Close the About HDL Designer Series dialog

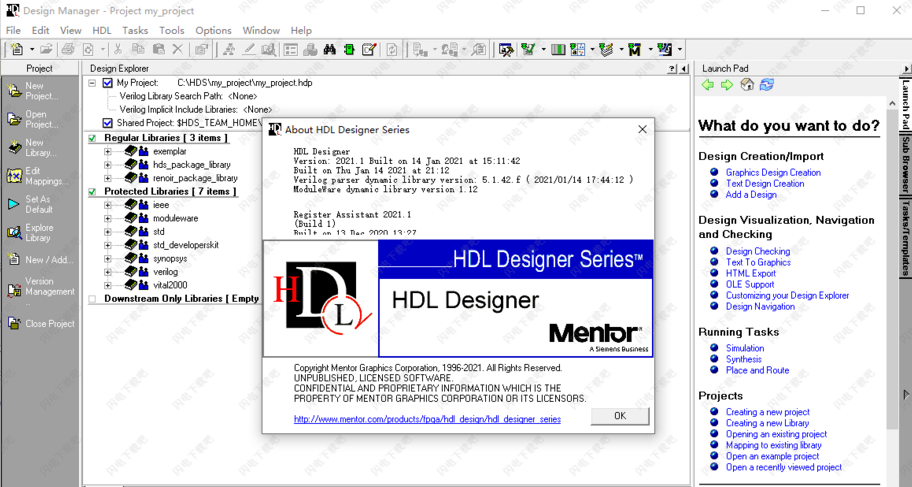click(x=642, y=130)
